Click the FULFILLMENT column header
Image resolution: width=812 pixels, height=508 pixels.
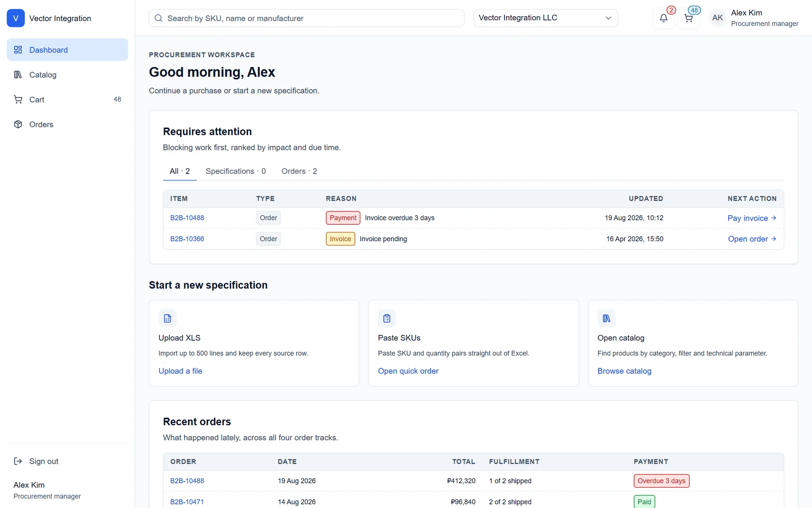click(x=514, y=462)
